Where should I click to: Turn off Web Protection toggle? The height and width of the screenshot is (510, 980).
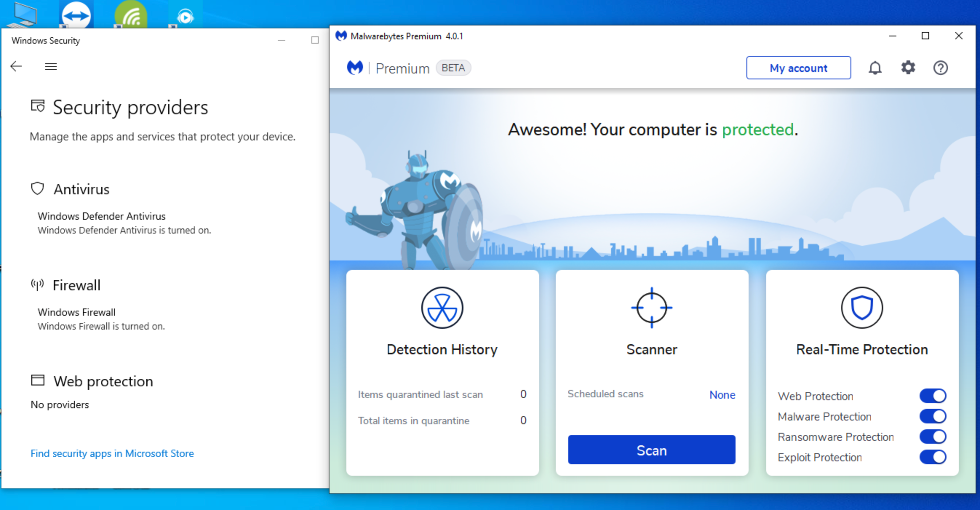pyautogui.click(x=933, y=396)
